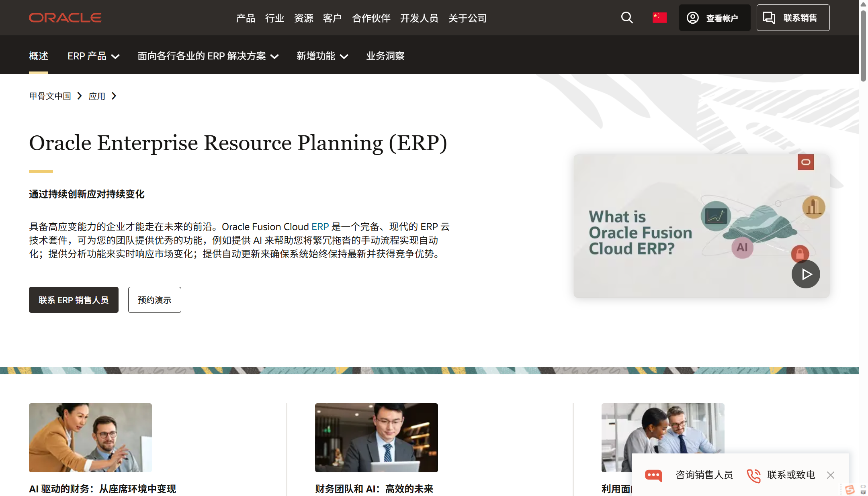Image resolution: width=868 pixels, height=496 pixels.
Task: Open the 新增功能 dropdown
Action: 322,56
